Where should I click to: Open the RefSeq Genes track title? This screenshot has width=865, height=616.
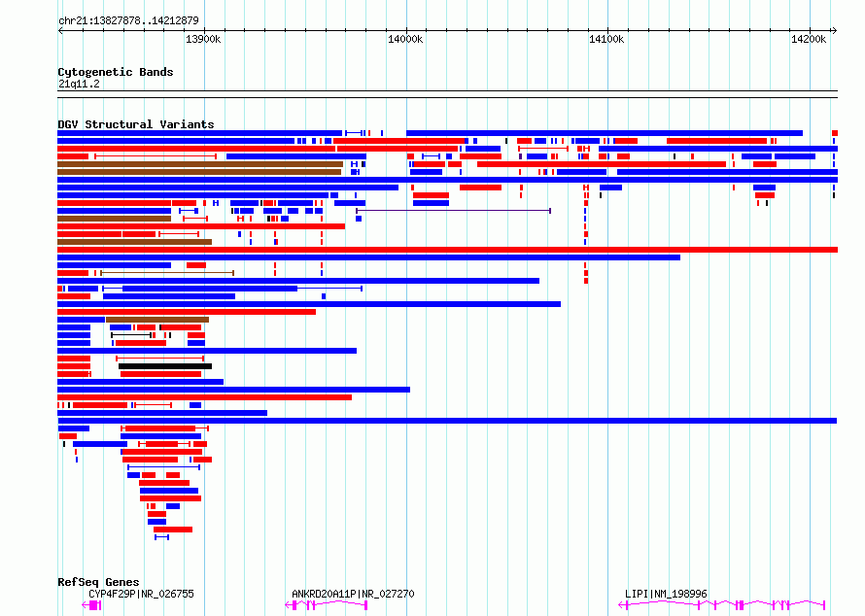pos(98,582)
